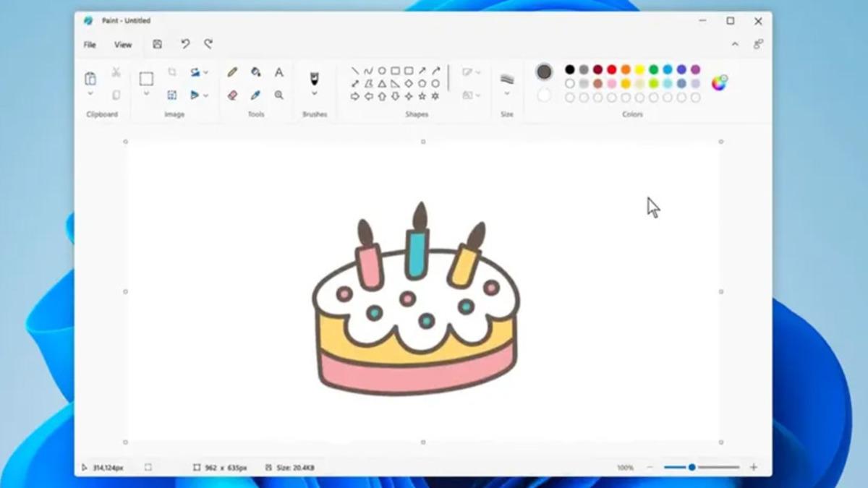Pick the Fill with color tool
This screenshot has width=868, height=488.
(x=255, y=72)
